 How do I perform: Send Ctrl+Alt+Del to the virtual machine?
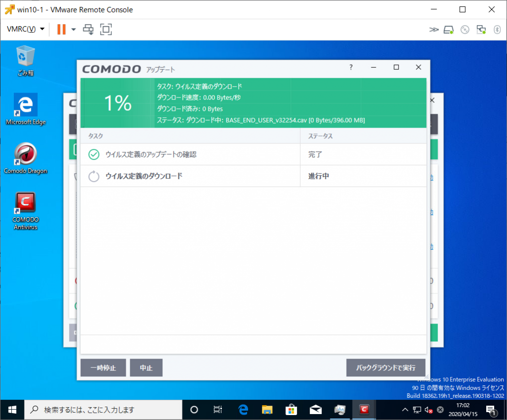(x=88, y=29)
